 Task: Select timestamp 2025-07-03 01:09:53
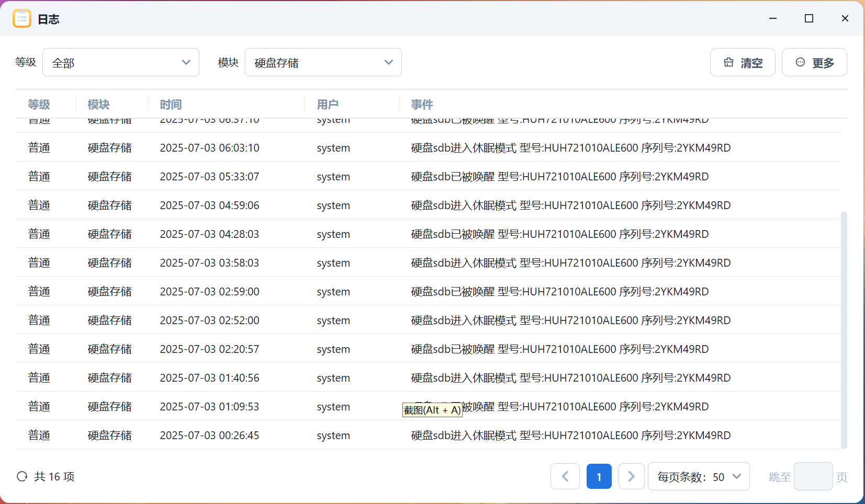click(209, 407)
